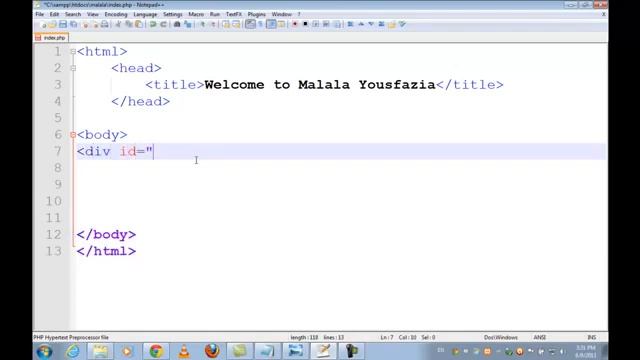Save the document with the Save icon
640x360 pixels.
point(62,24)
